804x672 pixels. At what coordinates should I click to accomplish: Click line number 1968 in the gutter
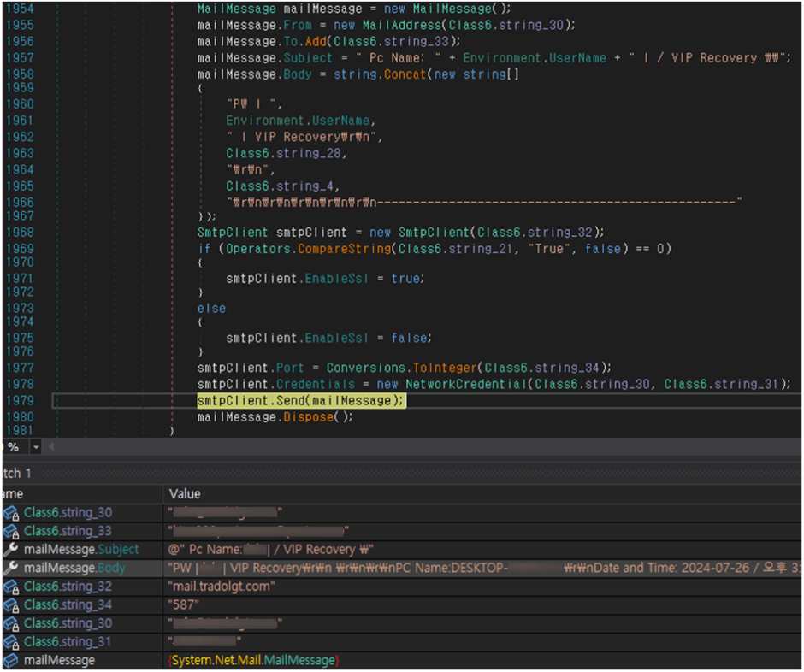[20, 233]
